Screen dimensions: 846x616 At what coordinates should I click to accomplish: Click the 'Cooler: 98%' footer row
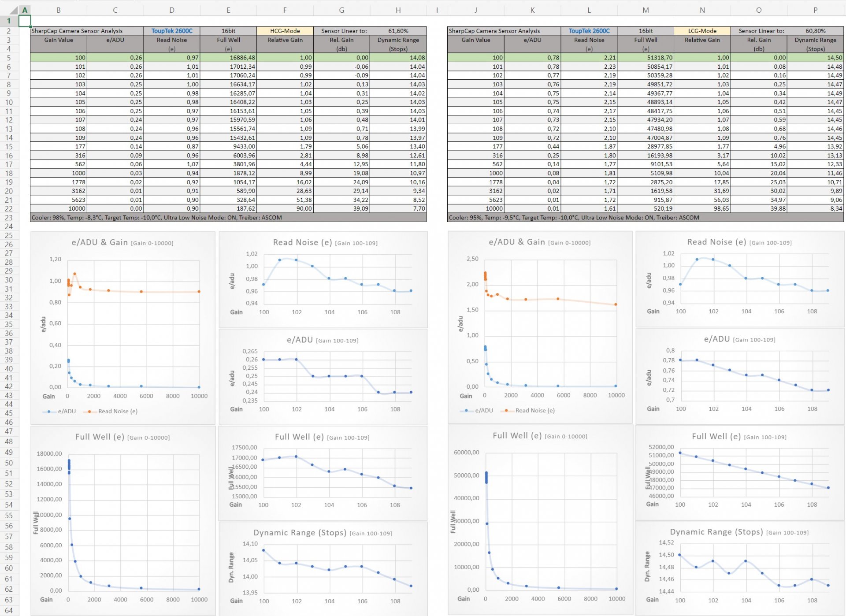click(228, 218)
